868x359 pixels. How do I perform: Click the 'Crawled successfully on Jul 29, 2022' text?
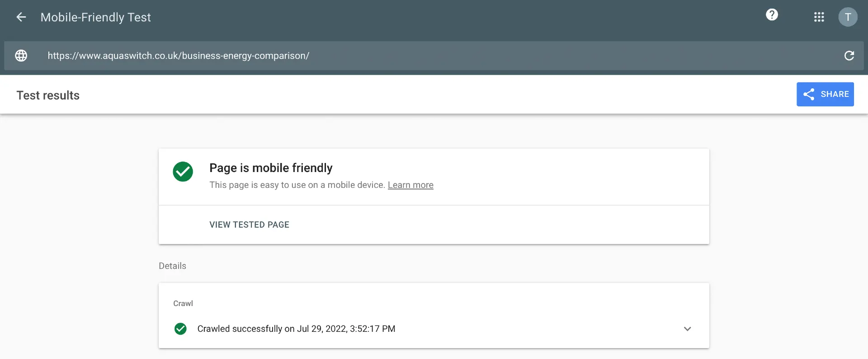(296, 329)
